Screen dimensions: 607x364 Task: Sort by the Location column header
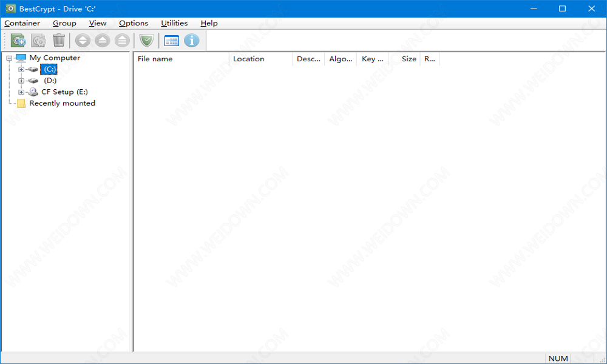[x=261, y=59]
